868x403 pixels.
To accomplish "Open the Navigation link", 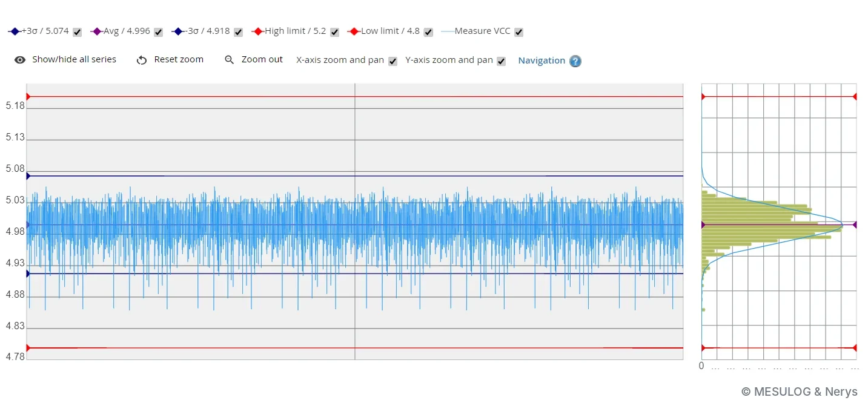I will coord(542,61).
